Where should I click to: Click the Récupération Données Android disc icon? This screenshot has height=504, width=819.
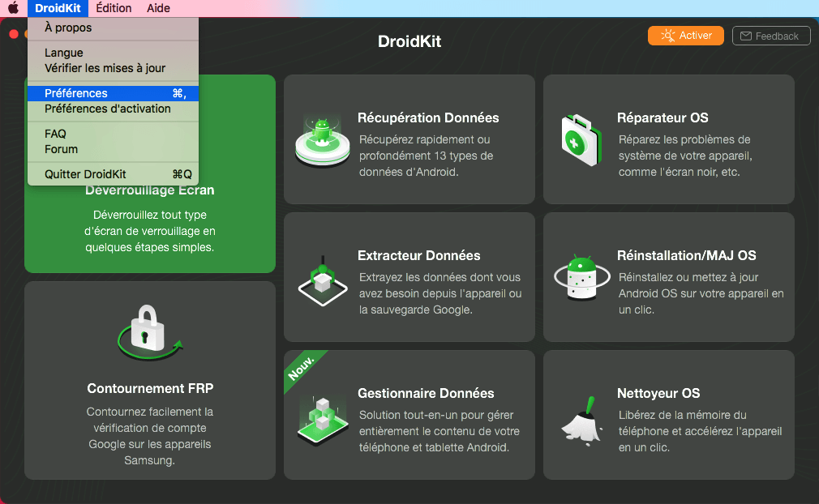[x=322, y=141]
